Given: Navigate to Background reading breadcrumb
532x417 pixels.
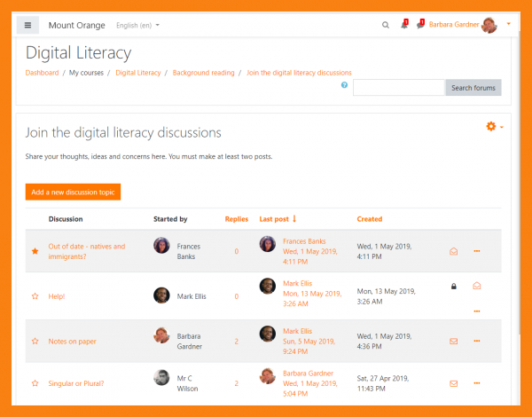Looking at the screenshot, I should click(204, 73).
